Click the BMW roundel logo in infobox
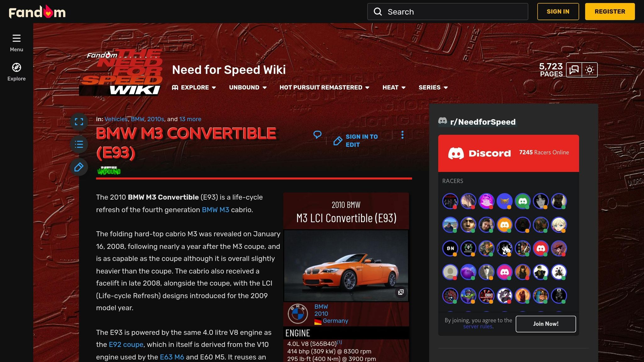 [x=297, y=314]
